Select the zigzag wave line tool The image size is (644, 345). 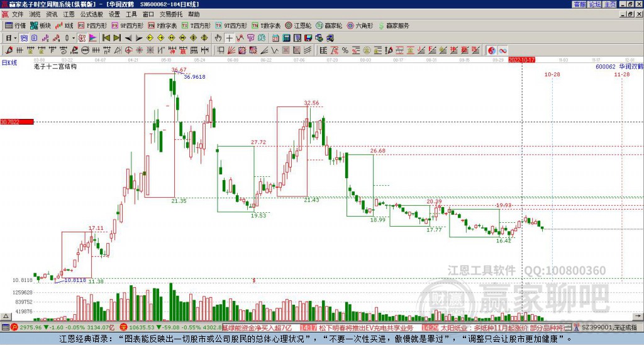(x=275, y=50)
